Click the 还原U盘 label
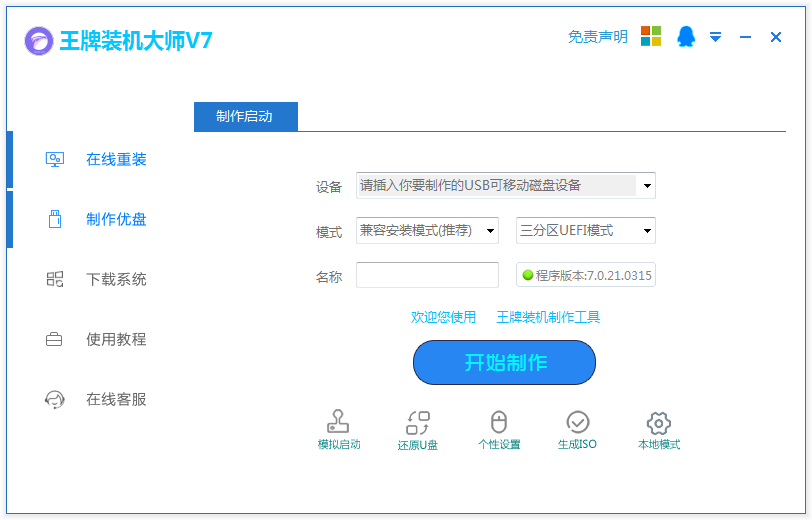The image size is (812, 520). (417, 445)
